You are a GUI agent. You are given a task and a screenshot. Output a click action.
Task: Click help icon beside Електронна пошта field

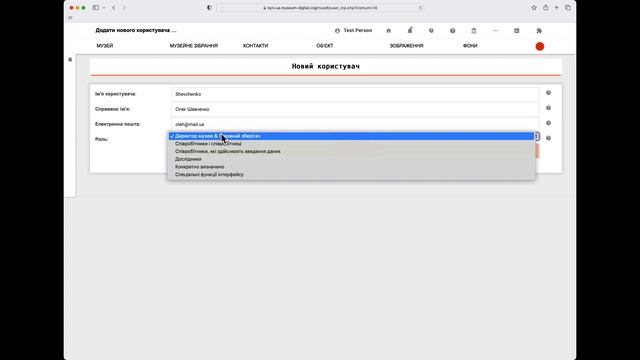click(548, 123)
